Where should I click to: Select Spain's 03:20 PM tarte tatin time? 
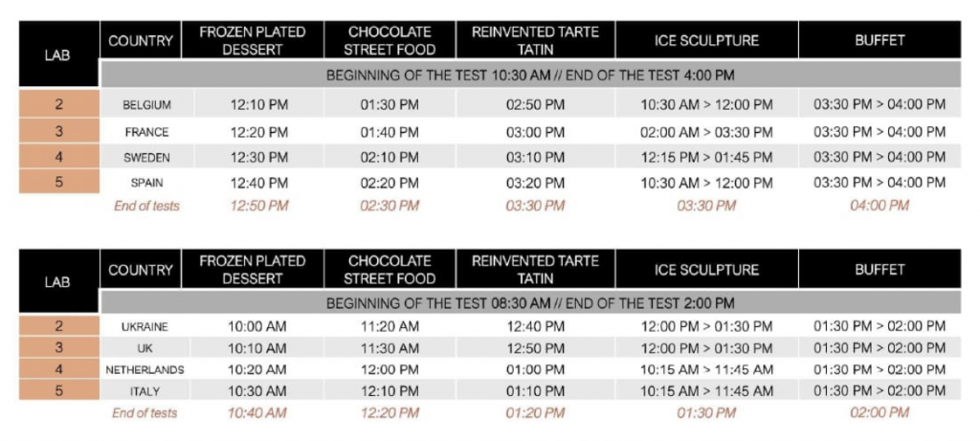tap(536, 182)
